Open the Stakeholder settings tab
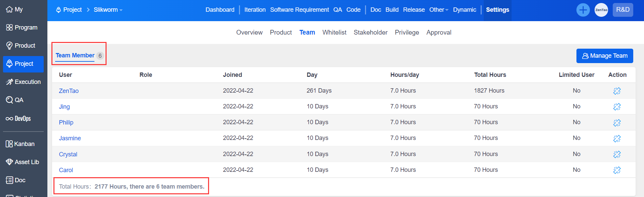The width and height of the screenshot is (644, 197). (370, 33)
